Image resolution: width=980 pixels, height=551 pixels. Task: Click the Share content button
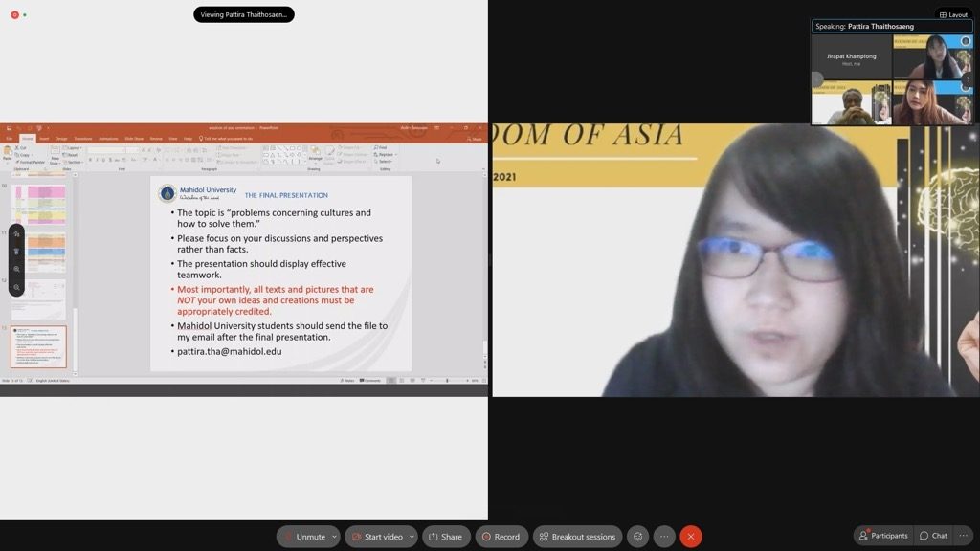pos(446,537)
